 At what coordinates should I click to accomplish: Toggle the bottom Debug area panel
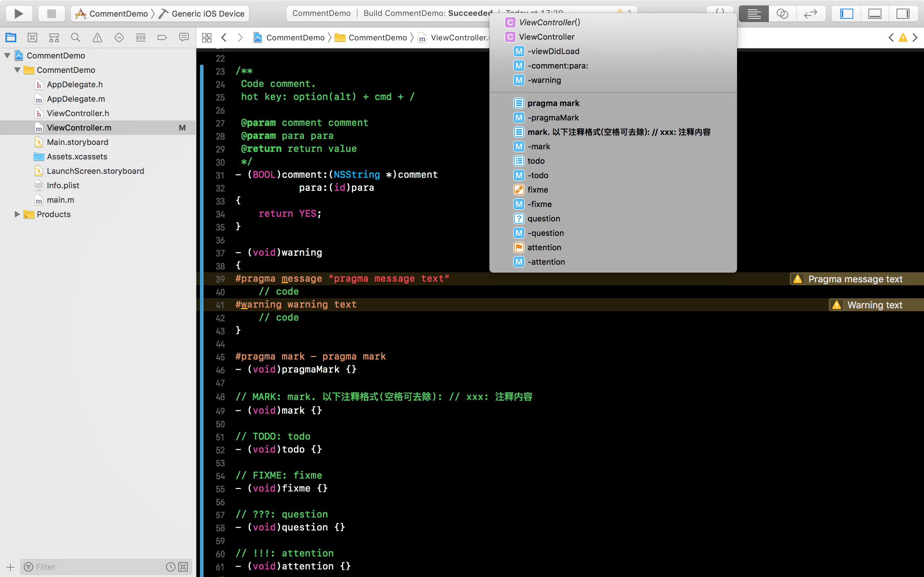tap(875, 14)
